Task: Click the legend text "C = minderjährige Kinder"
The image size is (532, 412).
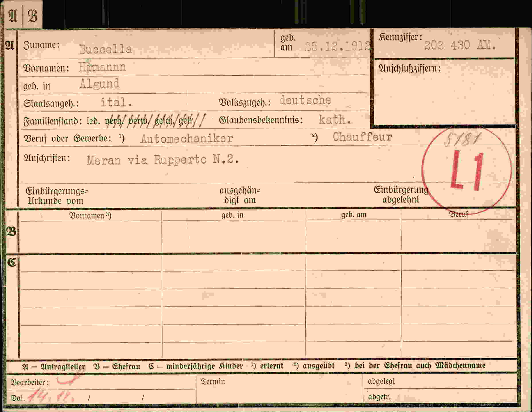Action: [196, 366]
